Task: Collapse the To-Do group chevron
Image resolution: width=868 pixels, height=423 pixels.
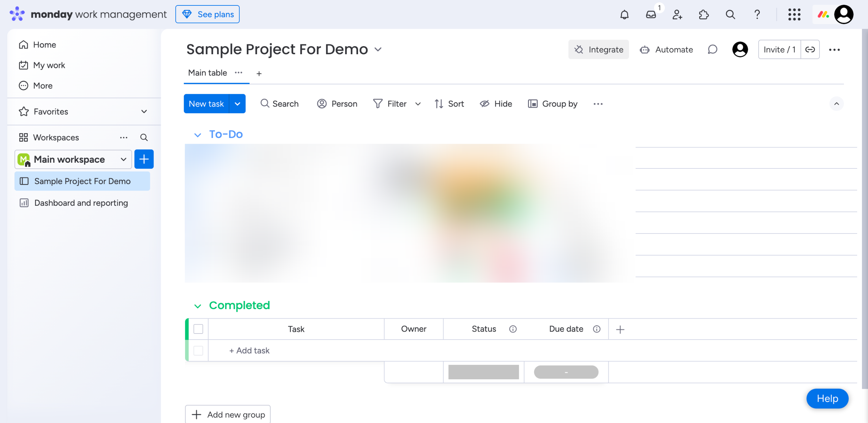Action: (x=198, y=135)
